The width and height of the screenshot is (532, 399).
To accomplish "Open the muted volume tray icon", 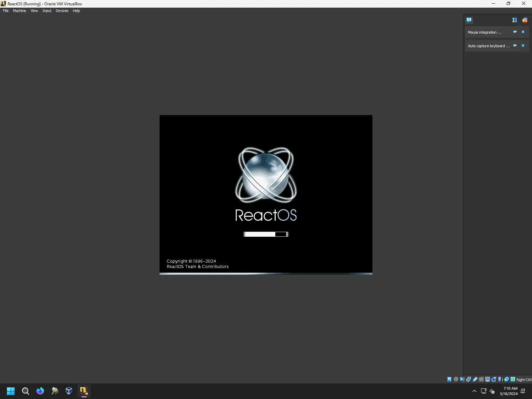I will 492,391.
